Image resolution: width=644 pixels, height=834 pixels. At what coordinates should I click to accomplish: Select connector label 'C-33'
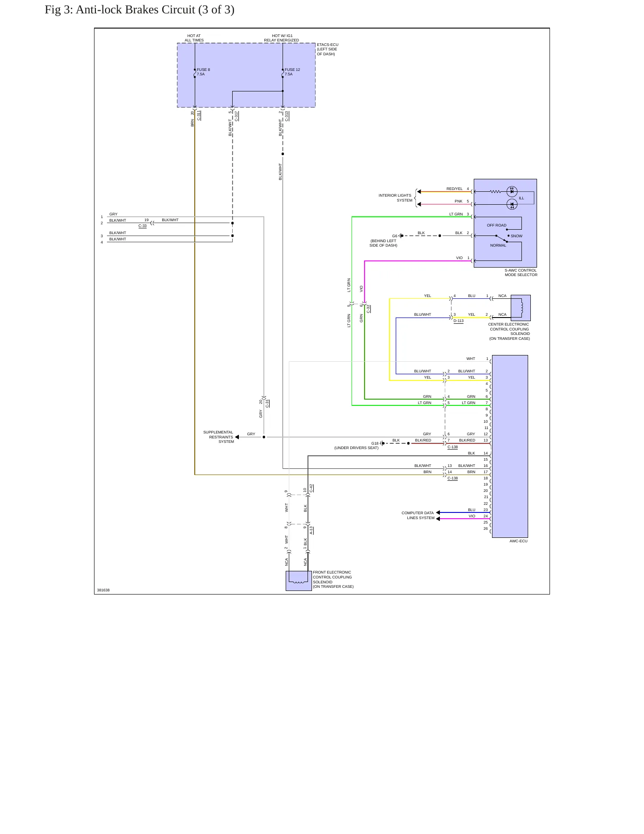[143, 226]
